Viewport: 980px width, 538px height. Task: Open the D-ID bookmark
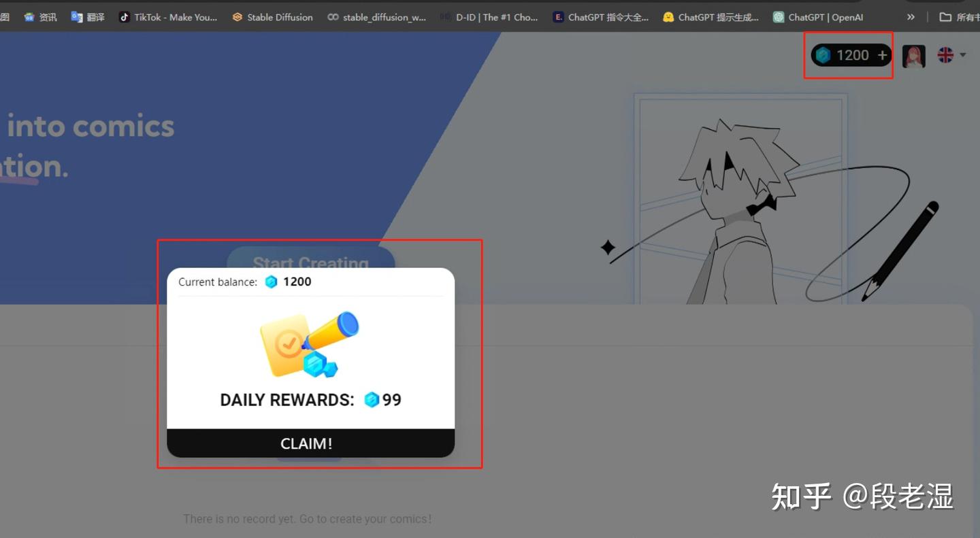[489, 17]
